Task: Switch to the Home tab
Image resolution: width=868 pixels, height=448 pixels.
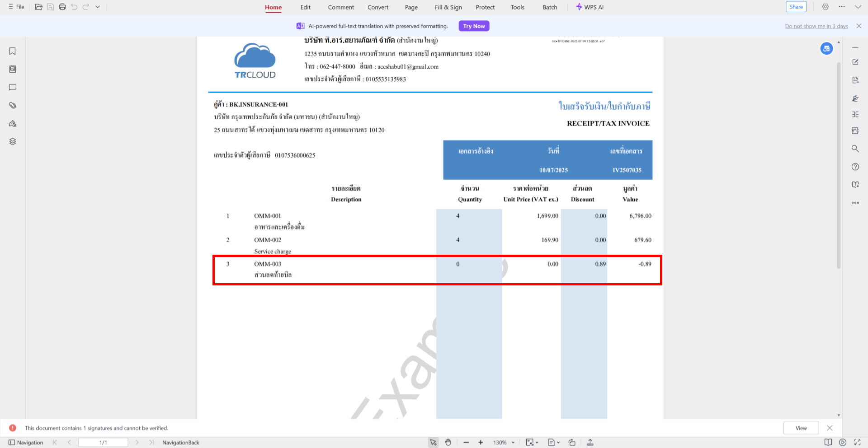Action: [273, 7]
